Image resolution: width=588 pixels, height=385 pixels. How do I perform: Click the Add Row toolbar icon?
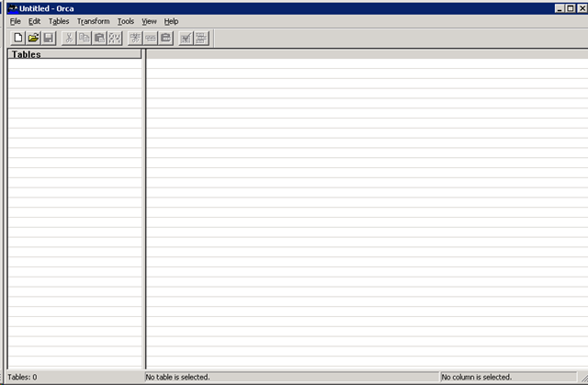[150, 38]
